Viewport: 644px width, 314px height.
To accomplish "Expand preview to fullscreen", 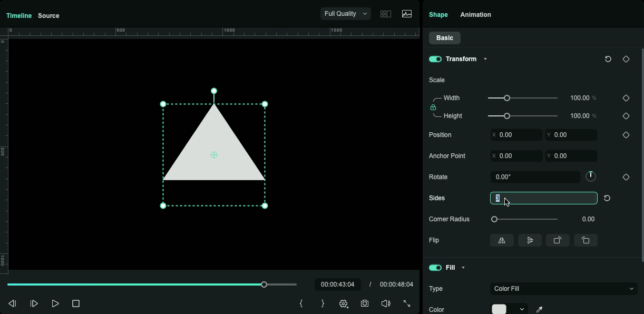I will pos(407,303).
